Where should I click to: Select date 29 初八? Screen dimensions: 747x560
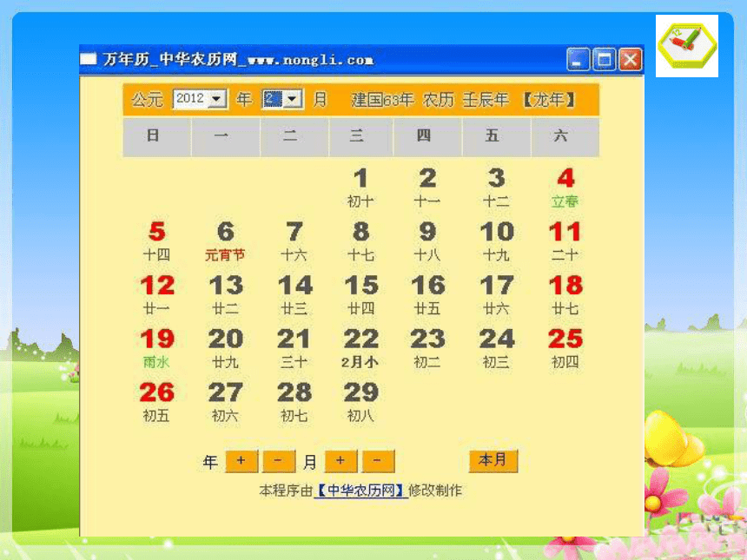coord(360,402)
